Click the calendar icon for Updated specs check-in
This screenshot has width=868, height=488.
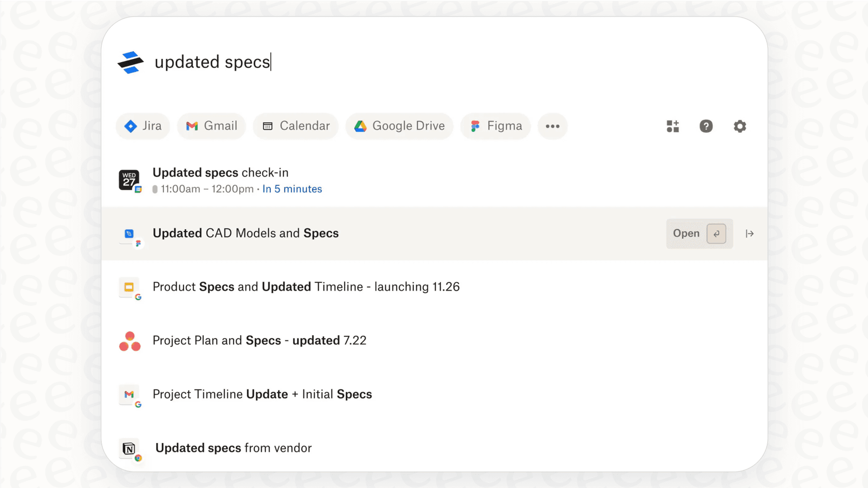click(x=129, y=180)
